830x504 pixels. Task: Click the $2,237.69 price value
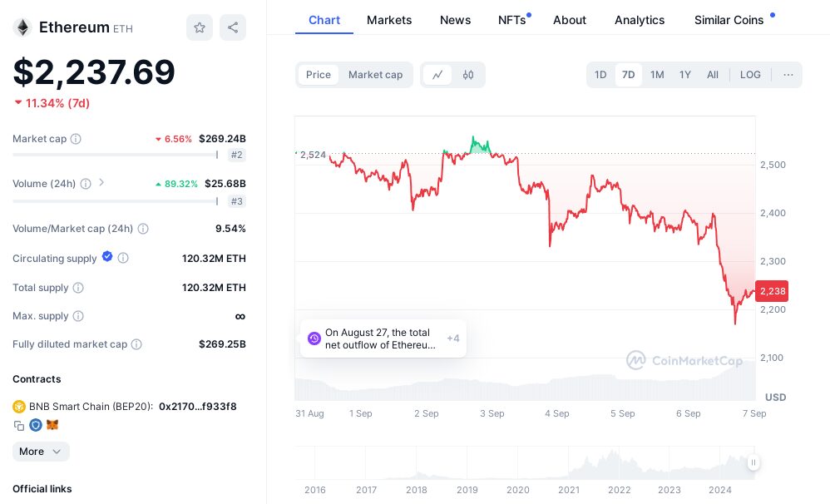pyautogui.click(x=94, y=72)
